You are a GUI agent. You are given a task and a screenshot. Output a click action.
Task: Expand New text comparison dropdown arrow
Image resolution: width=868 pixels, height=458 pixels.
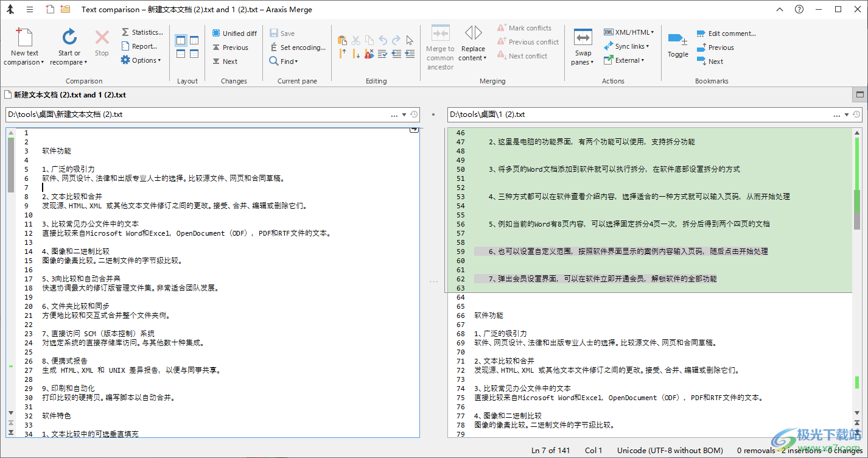[x=42, y=63]
